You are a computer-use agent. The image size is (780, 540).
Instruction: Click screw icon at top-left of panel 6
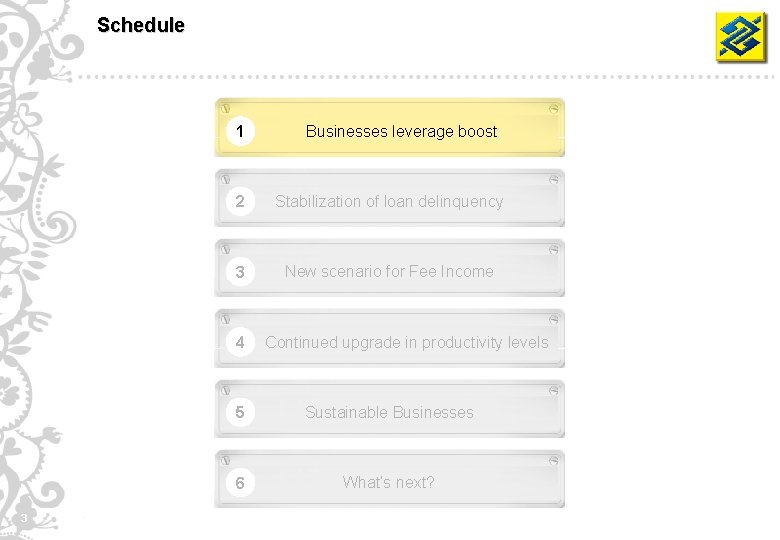coord(226,460)
